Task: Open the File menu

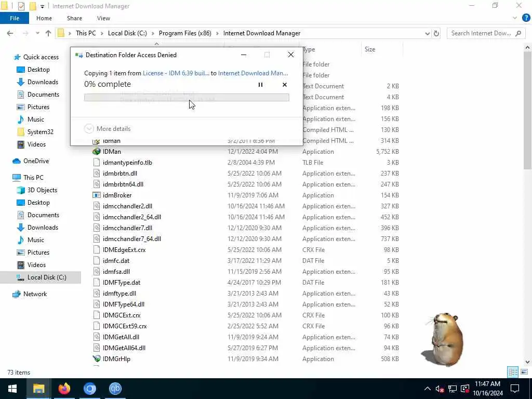Action: [14, 18]
